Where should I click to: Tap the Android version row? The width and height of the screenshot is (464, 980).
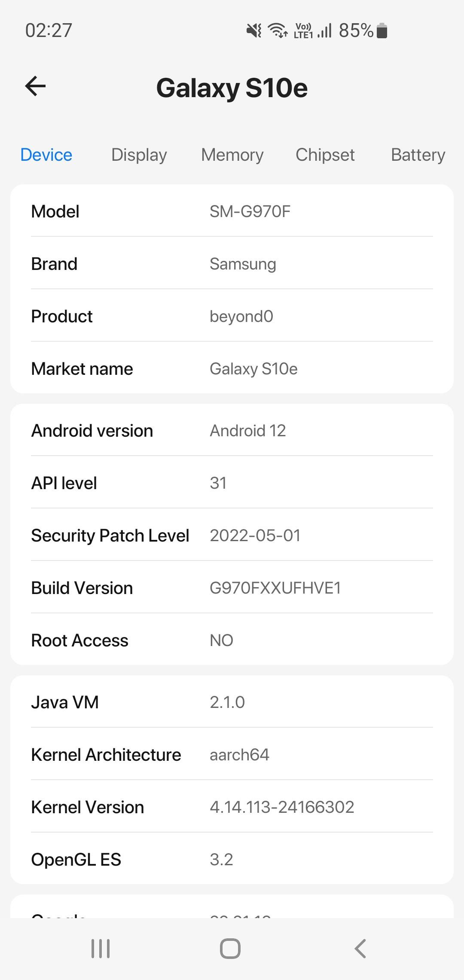point(232,430)
